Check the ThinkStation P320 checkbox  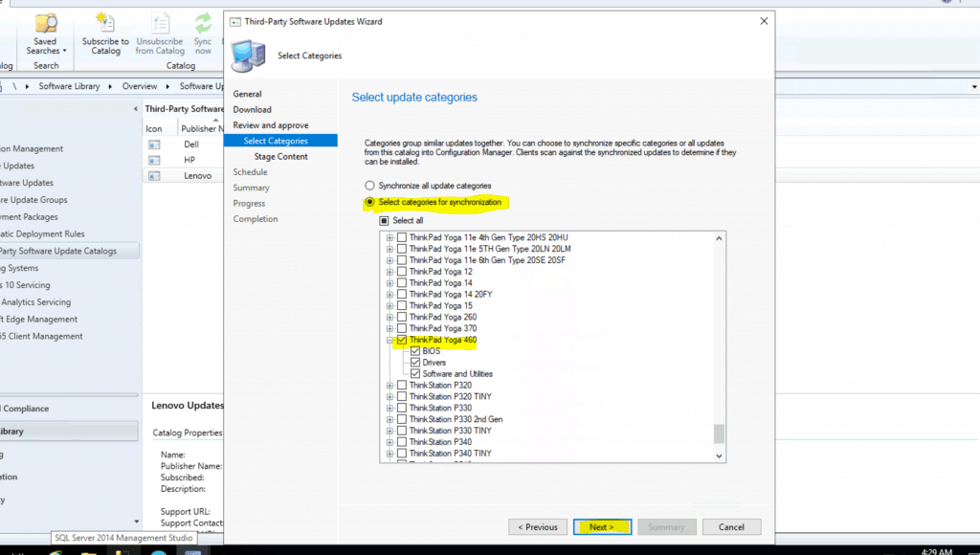(402, 386)
